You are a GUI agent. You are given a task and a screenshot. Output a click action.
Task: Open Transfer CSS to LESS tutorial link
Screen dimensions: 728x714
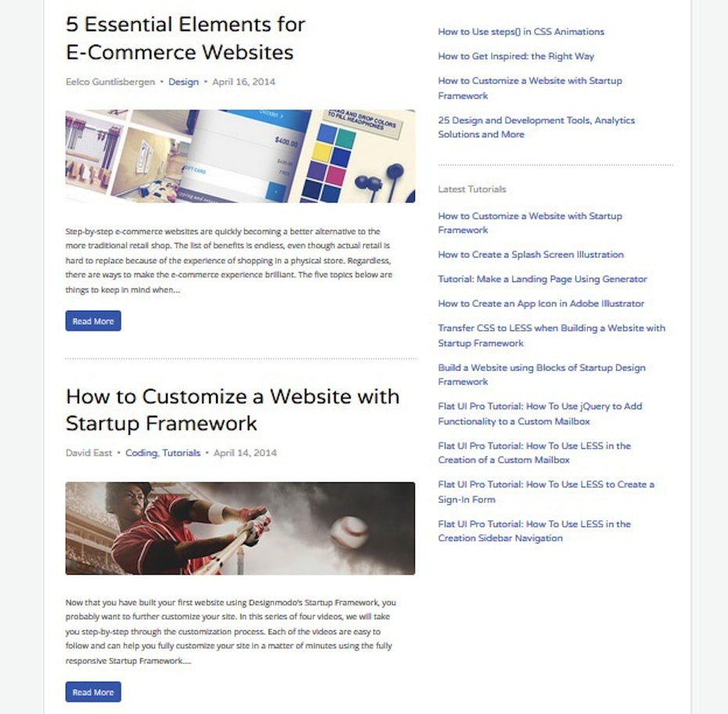coord(552,335)
